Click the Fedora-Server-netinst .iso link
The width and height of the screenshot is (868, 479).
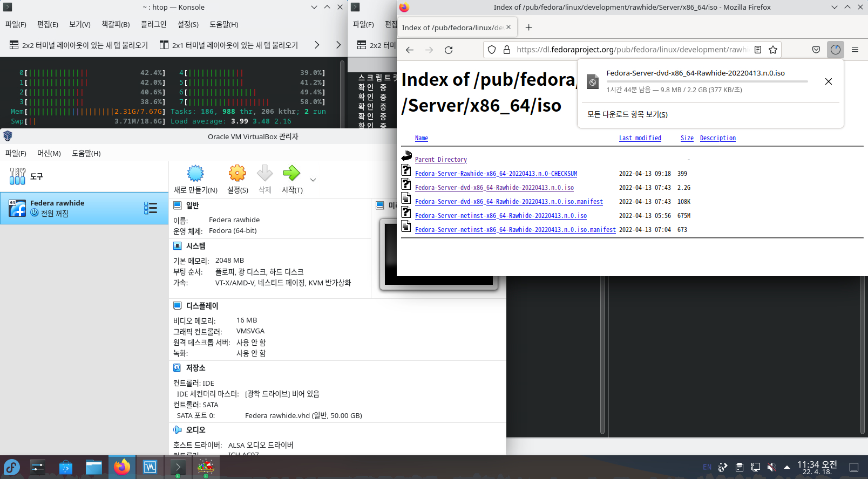click(x=501, y=216)
